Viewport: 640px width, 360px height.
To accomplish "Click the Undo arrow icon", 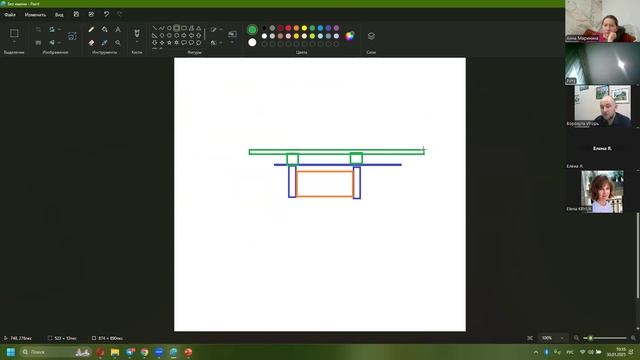I will (106, 14).
